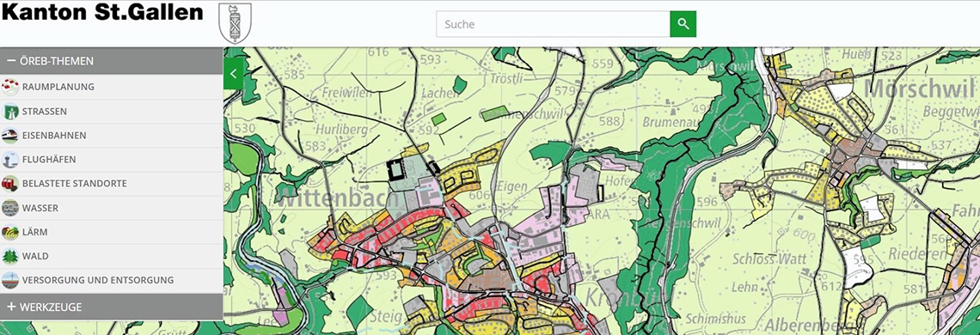Click the Wasser theme icon
The height and width of the screenshot is (335, 980).
pyautogui.click(x=10, y=208)
